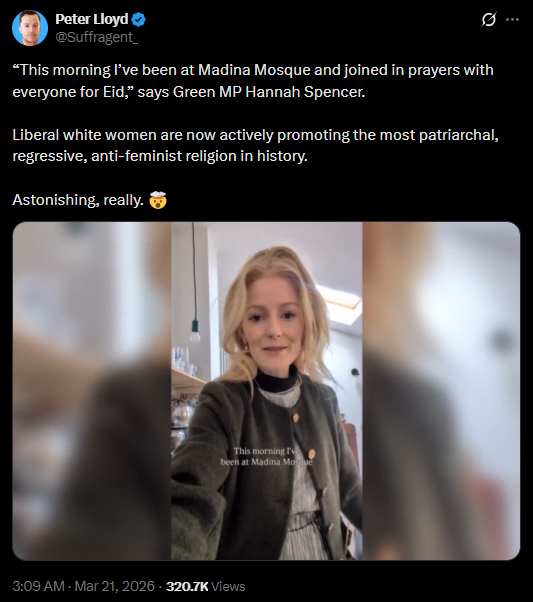533x602 pixels.
Task: Click the quoted sentence about Eid prayers
Action: (x=253, y=81)
